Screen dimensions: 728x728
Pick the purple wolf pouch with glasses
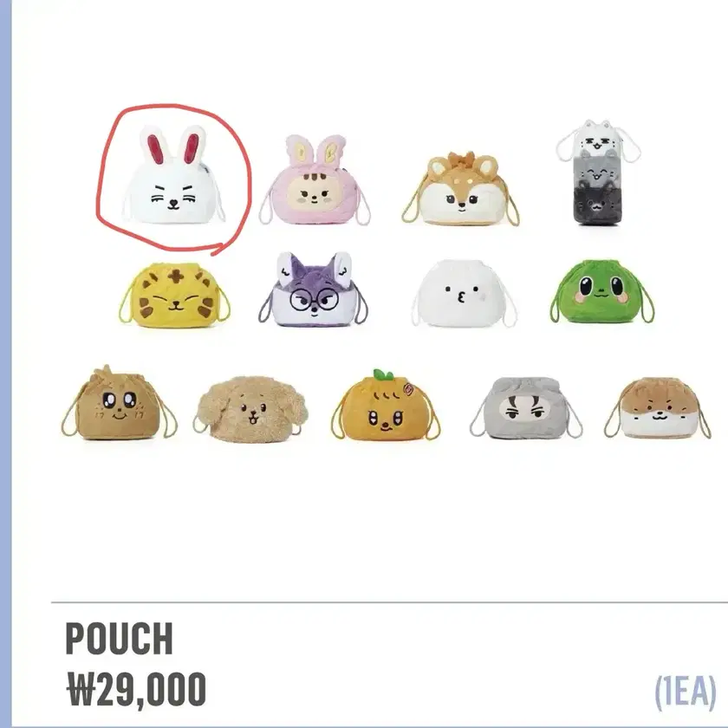pyautogui.click(x=314, y=289)
